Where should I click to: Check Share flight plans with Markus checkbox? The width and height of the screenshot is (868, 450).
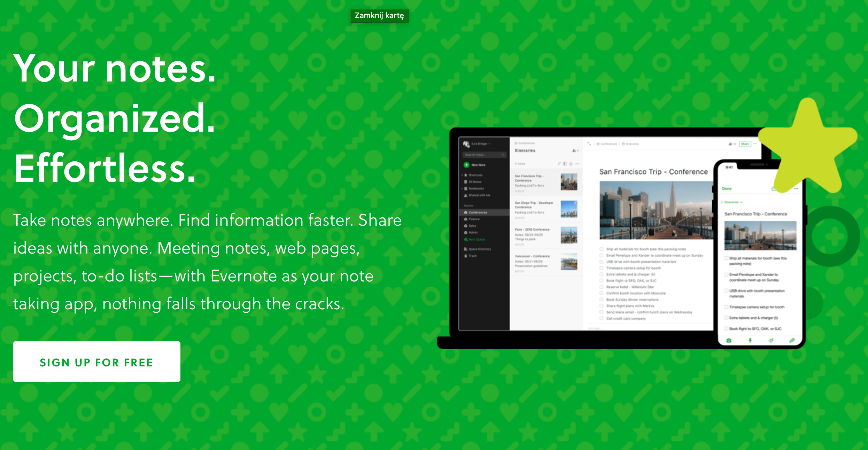[601, 306]
